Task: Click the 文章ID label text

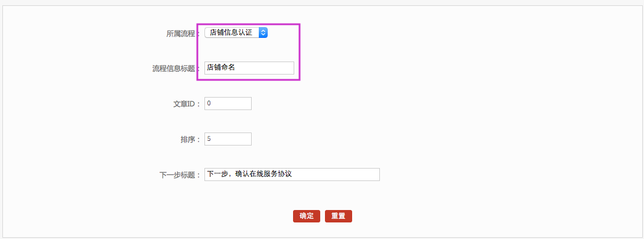Action: click(x=183, y=104)
